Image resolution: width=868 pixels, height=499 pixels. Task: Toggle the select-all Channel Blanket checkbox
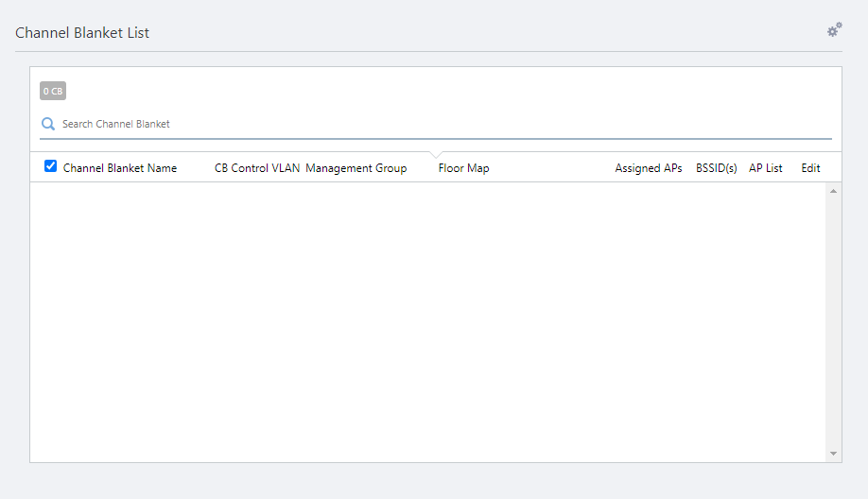pos(51,166)
